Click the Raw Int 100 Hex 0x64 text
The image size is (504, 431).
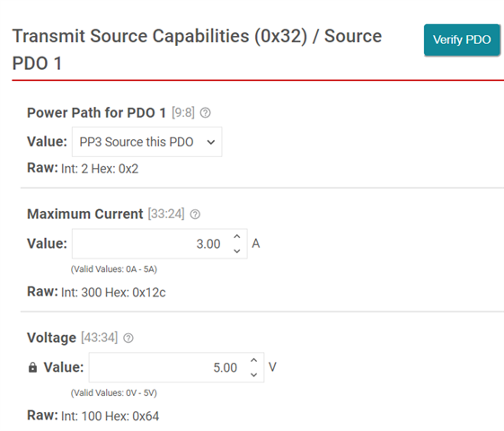[93, 416]
